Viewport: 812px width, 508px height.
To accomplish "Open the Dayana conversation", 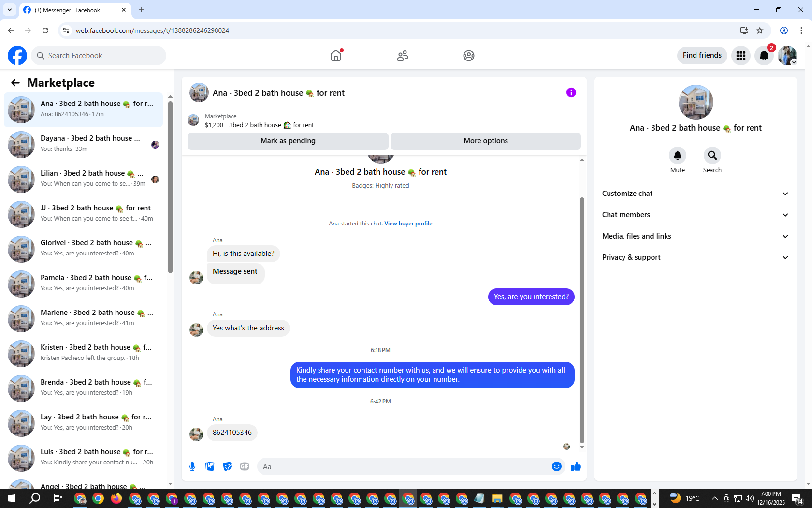I will (83, 144).
